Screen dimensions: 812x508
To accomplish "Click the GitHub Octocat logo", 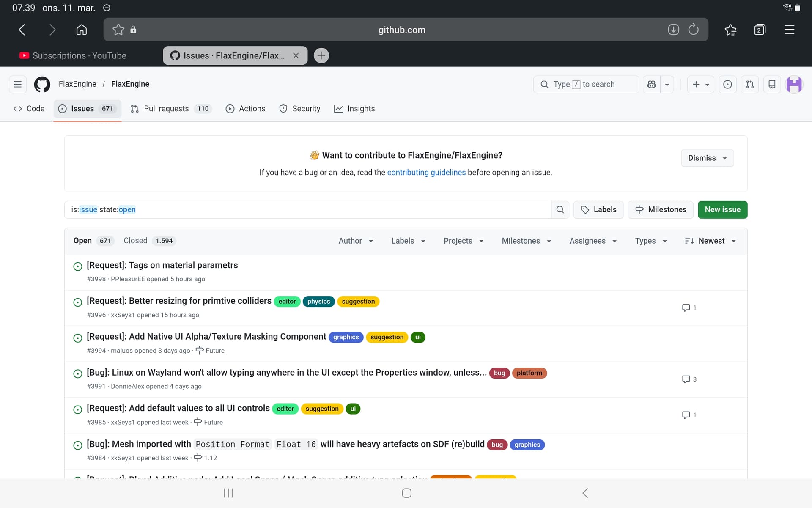I will pyautogui.click(x=42, y=84).
